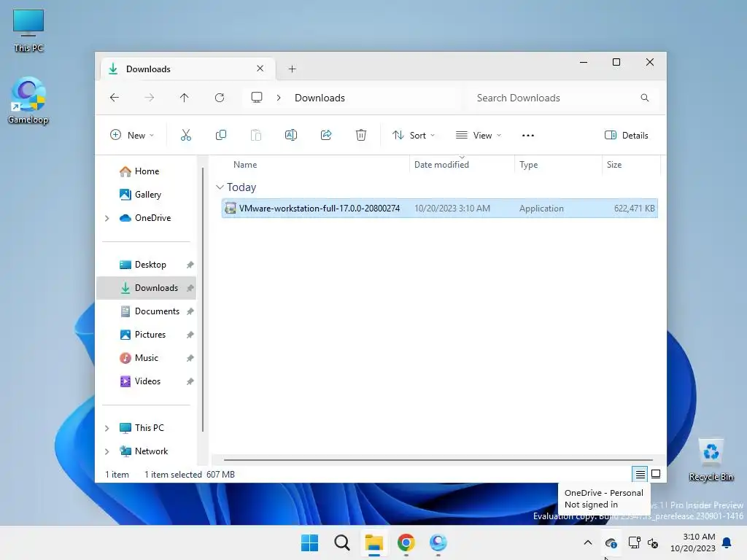747x560 pixels.
Task: Open This PC desktop icon
Action: pyautogui.click(x=28, y=31)
